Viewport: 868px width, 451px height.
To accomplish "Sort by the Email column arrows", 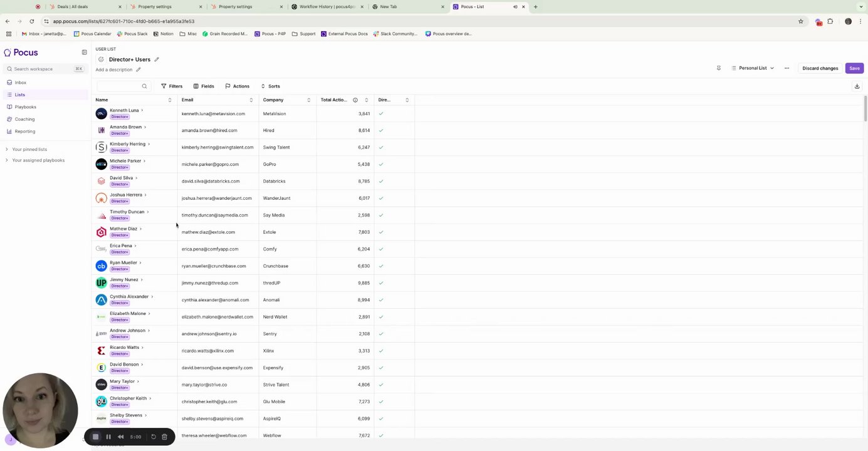I will pyautogui.click(x=251, y=100).
